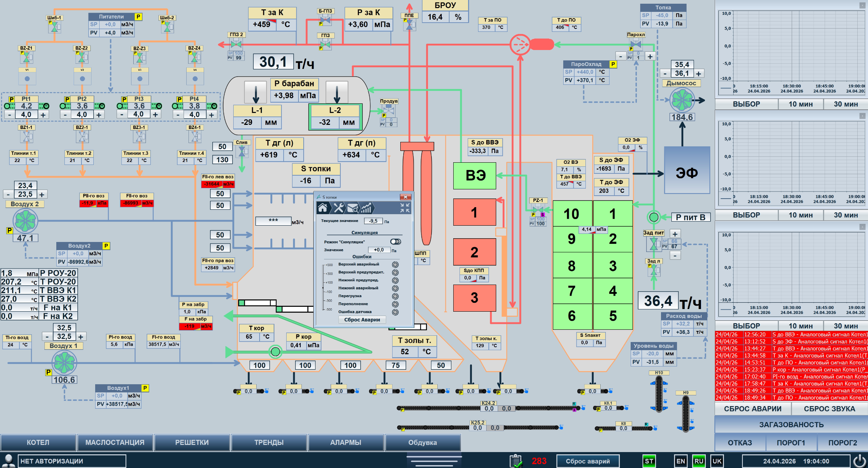Toggle the yellow P mode of Pt1 feeder
Viewport: 868px width, 468px height.
coord(11,99)
